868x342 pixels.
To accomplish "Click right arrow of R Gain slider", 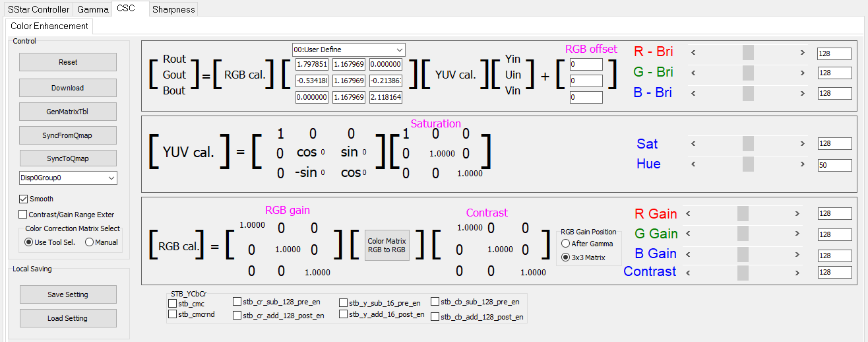I will 797,213.
